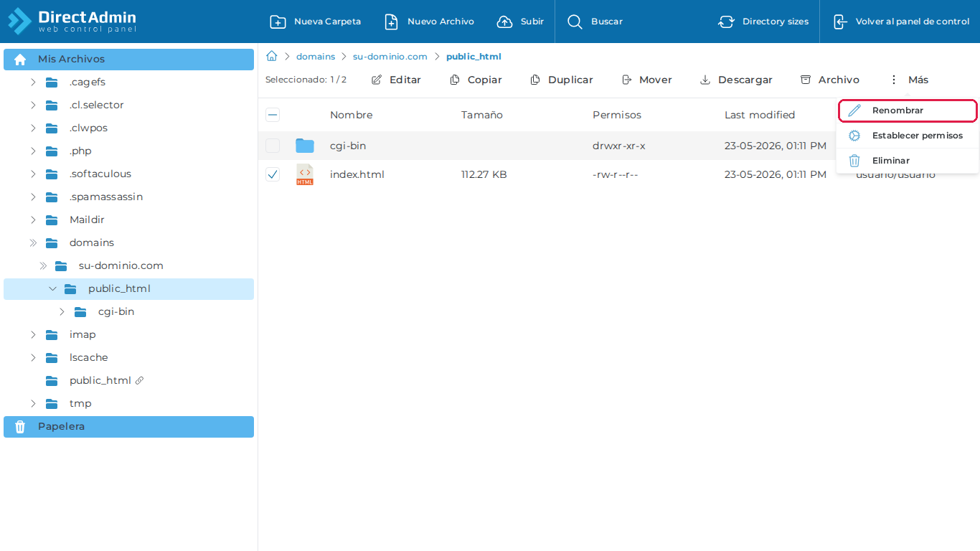Click the Nuevo Archivo file icon

(x=391, y=22)
